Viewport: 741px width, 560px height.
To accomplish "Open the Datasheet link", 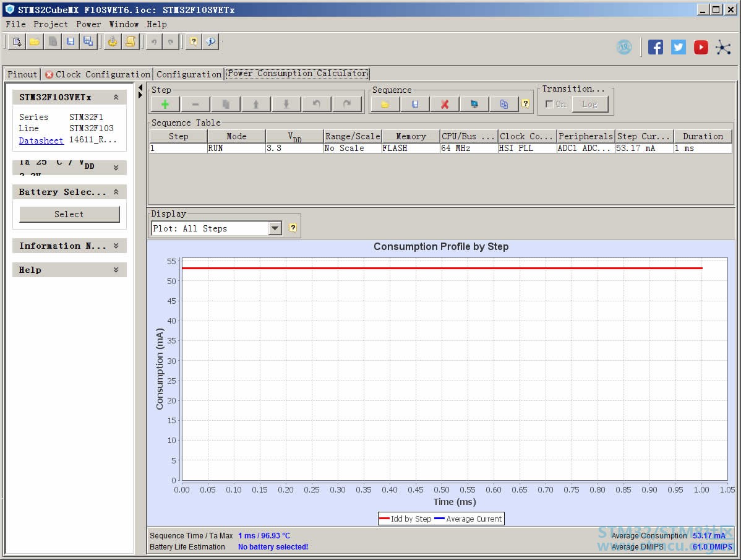I will 41,140.
